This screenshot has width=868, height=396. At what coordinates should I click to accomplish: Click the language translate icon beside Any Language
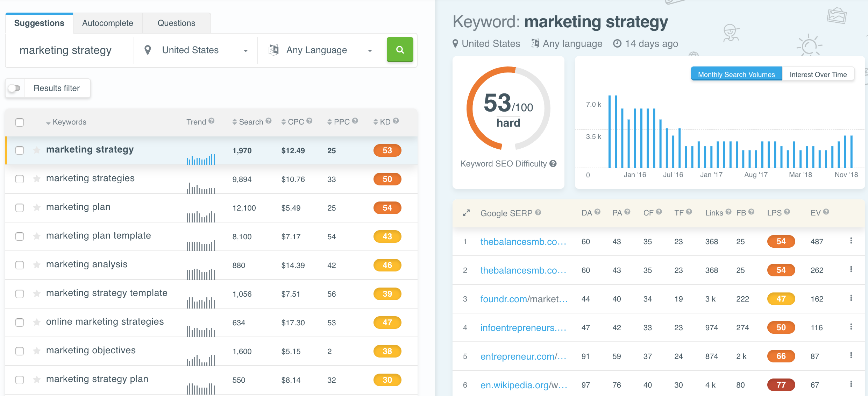[273, 50]
